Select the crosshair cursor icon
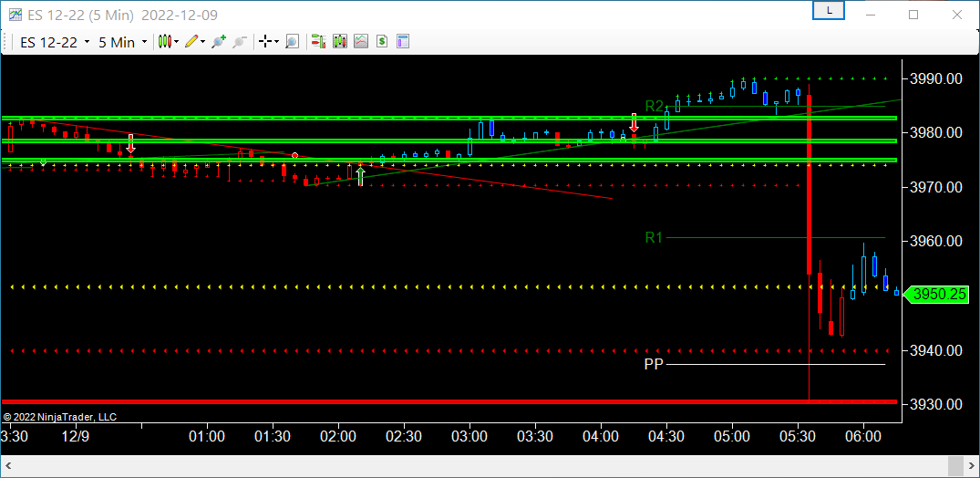Viewport: 980px width, 478px height. [x=265, y=42]
